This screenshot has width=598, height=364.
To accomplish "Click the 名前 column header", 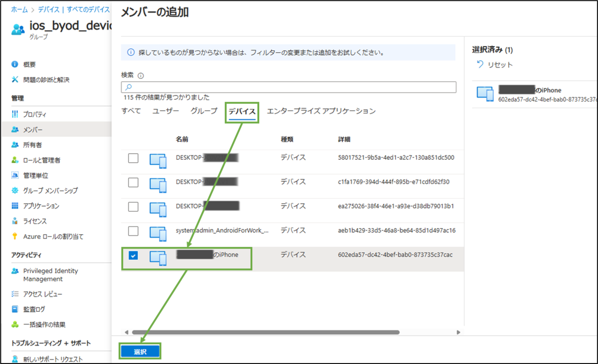I will [182, 139].
